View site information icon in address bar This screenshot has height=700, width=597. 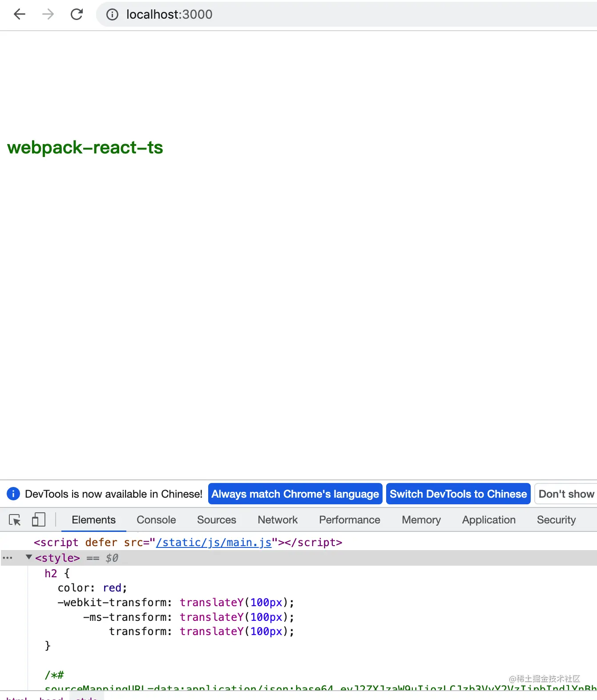pyautogui.click(x=112, y=15)
